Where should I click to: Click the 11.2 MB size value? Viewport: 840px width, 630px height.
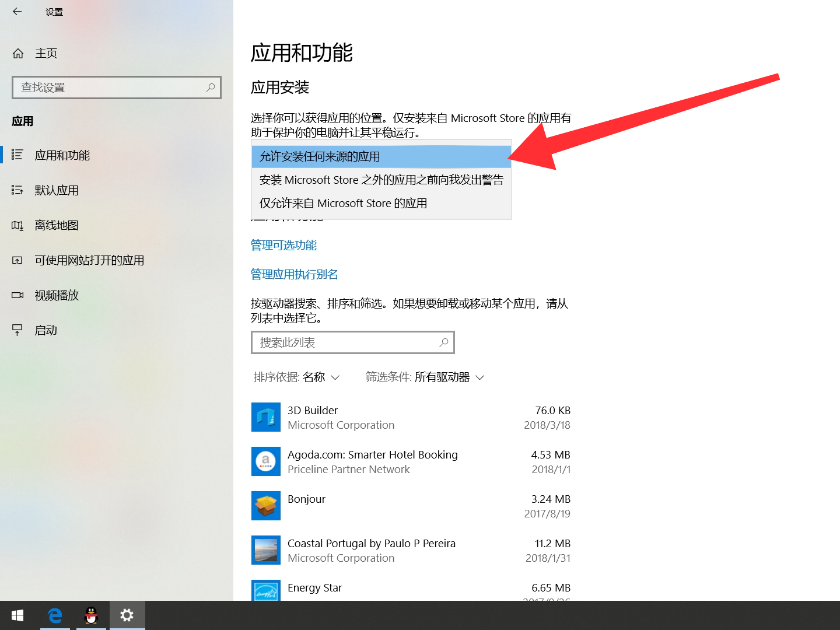coord(552,543)
